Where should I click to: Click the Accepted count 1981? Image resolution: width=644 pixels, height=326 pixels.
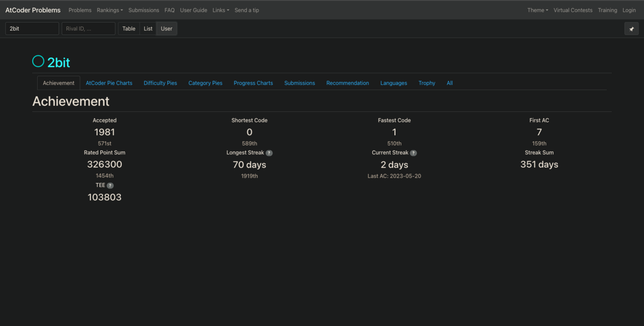(105, 132)
